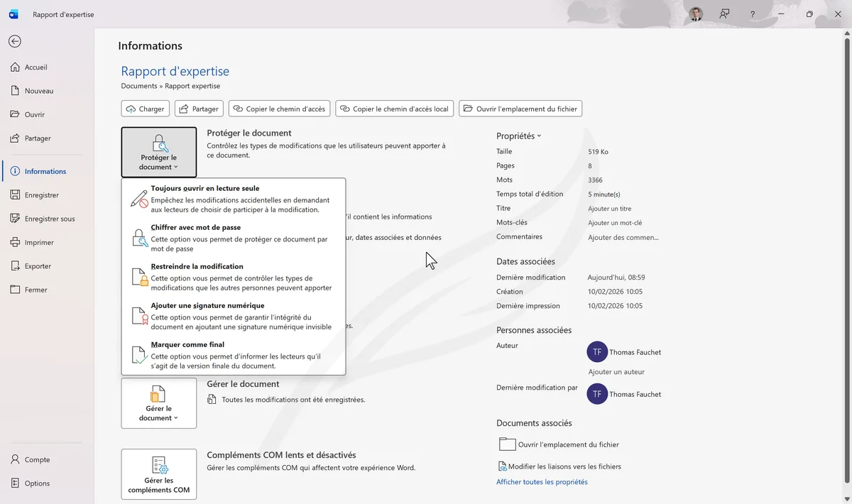Click the user profile picture in title bar
The image size is (852, 504).
pyautogui.click(x=694, y=13)
